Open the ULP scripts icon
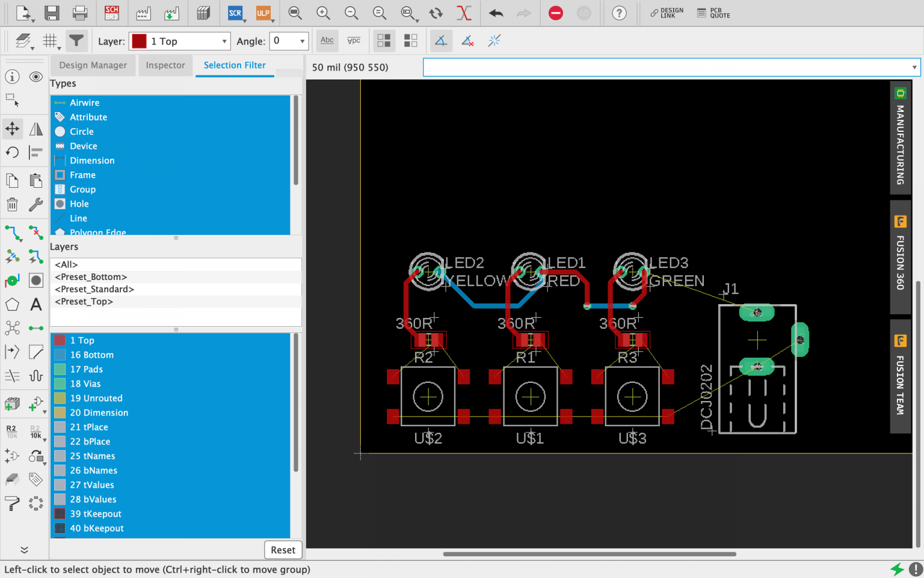The width and height of the screenshot is (924, 578). (x=263, y=12)
